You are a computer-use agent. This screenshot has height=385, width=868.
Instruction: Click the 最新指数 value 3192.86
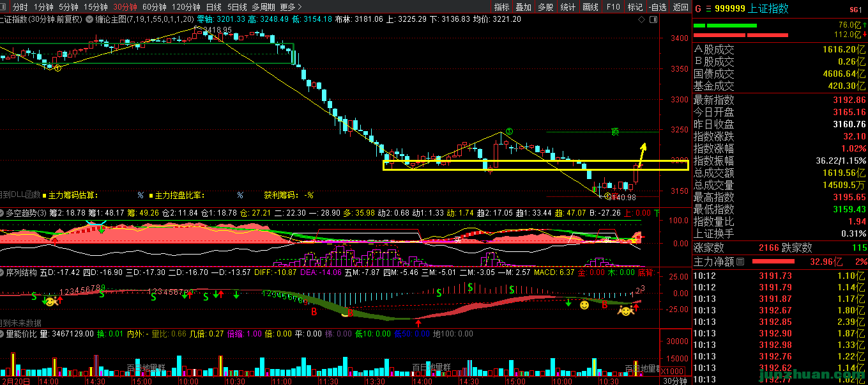click(849, 100)
